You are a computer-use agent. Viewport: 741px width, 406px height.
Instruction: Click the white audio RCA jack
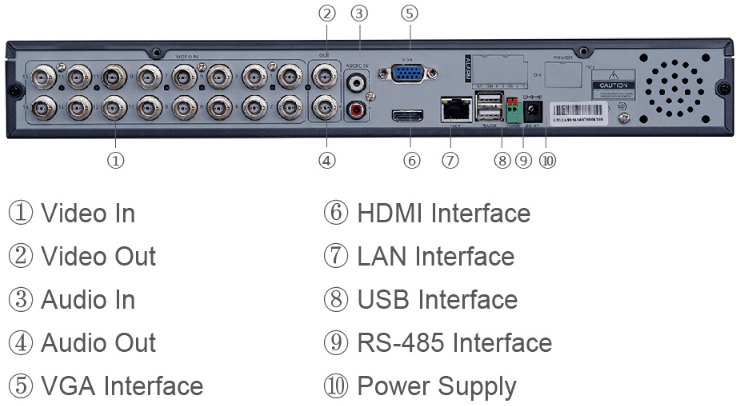click(356, 83)
